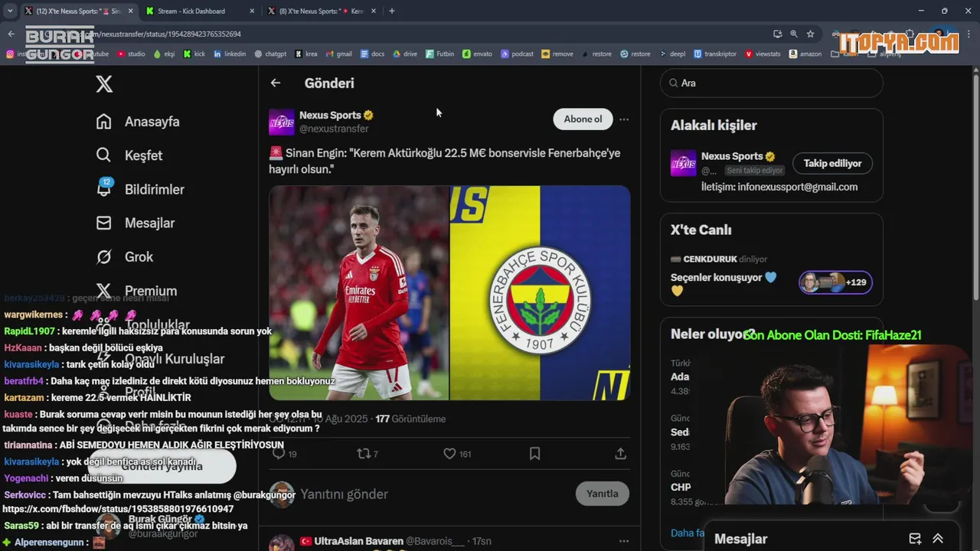Open the gmail bookmark

(338, 54)
